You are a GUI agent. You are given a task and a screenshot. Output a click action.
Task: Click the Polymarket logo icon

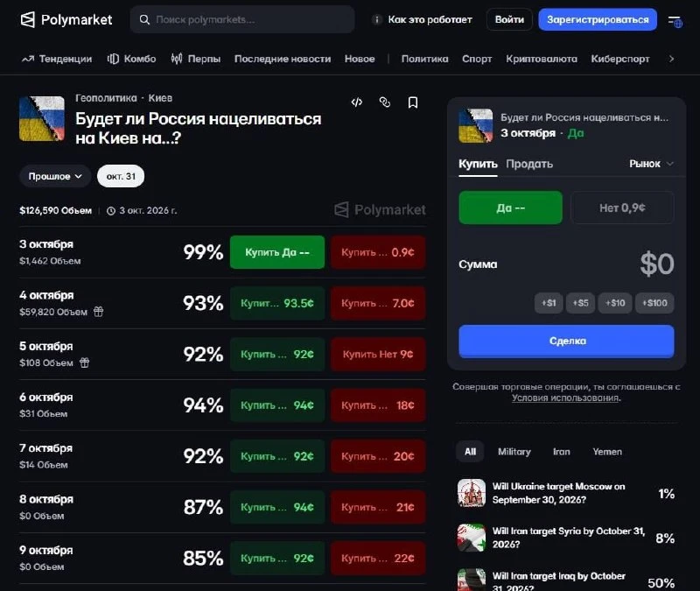coord(28,19)
